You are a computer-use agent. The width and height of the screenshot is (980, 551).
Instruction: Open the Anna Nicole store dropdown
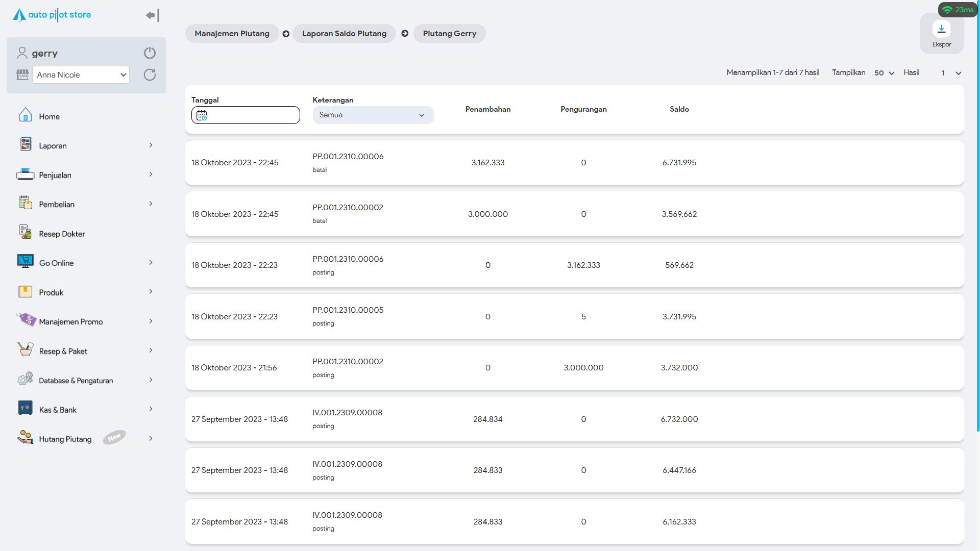click(81, 75)
